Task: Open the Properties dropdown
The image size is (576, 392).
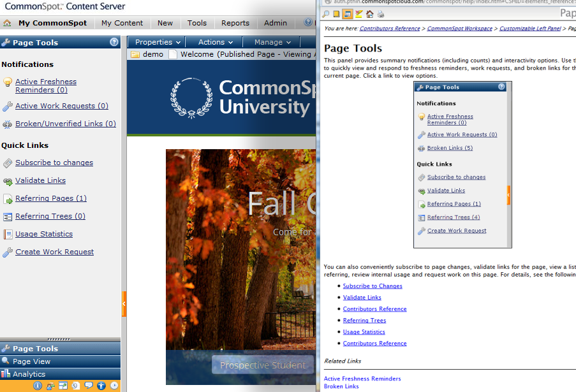Action: click(x=158, y=42)
